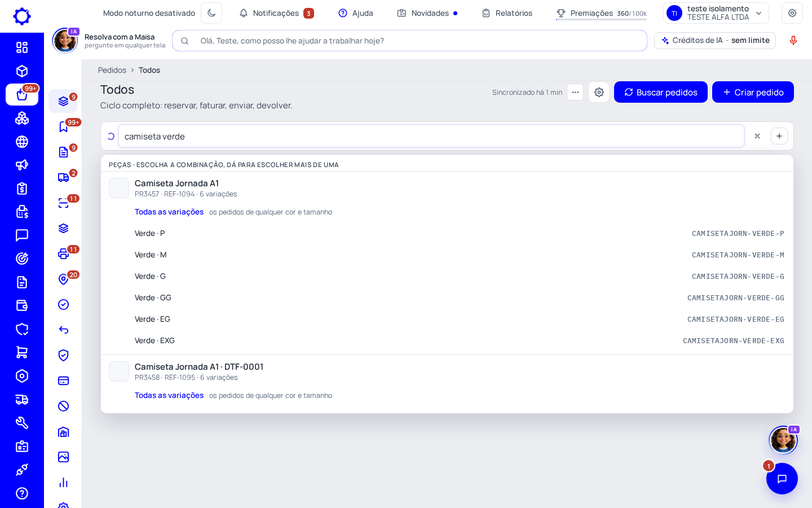Screen dimensions: 812x508
Task: Tick the checkbox for Camiseta Jornada A1 PR3457
Action: coord(119,188)
